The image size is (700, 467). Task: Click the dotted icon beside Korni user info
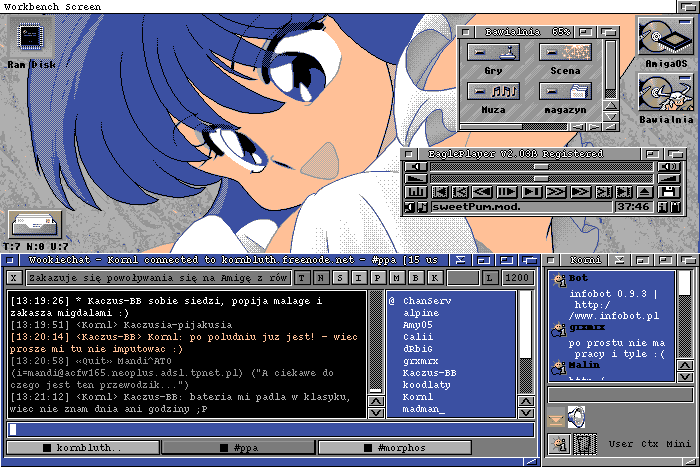pos(585,444)
